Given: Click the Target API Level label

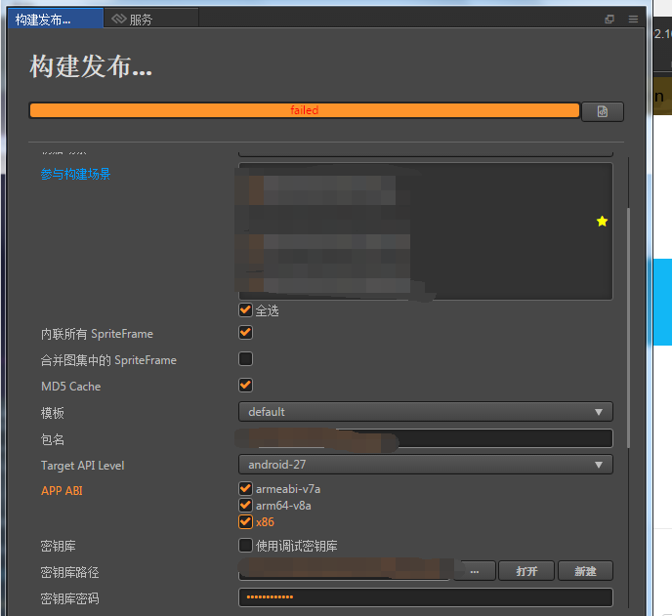Looking at the screenshot, I should point(82,466).
